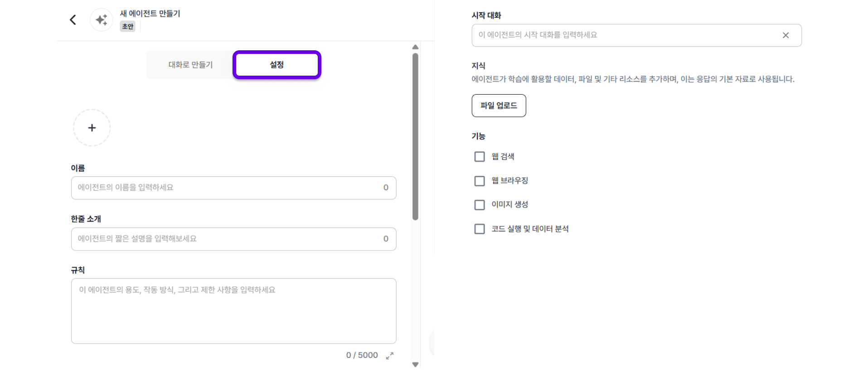
Task: Clear the 시작 대화 field with X icon
Action: click(x=786, y=35)
